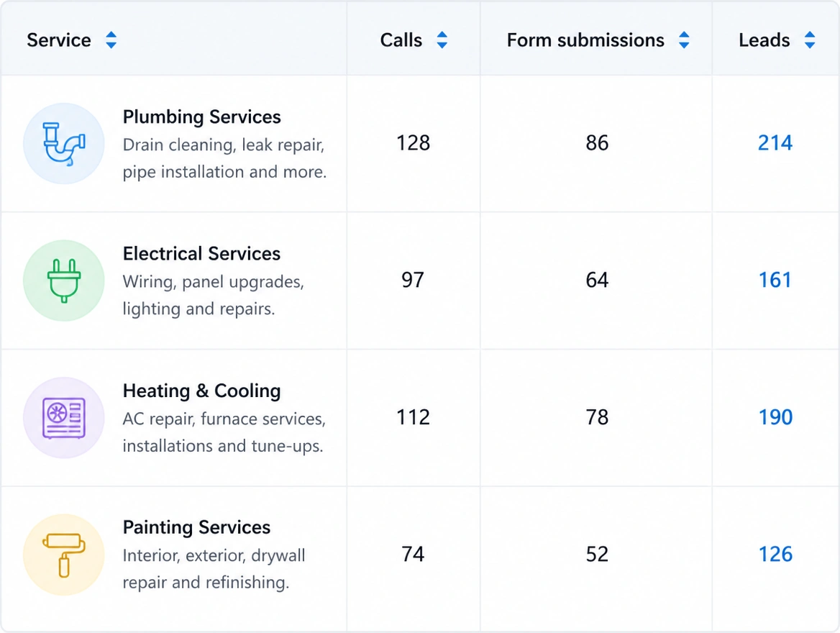Sort table by Calls column arrows
840x633 pixels.
442,40
